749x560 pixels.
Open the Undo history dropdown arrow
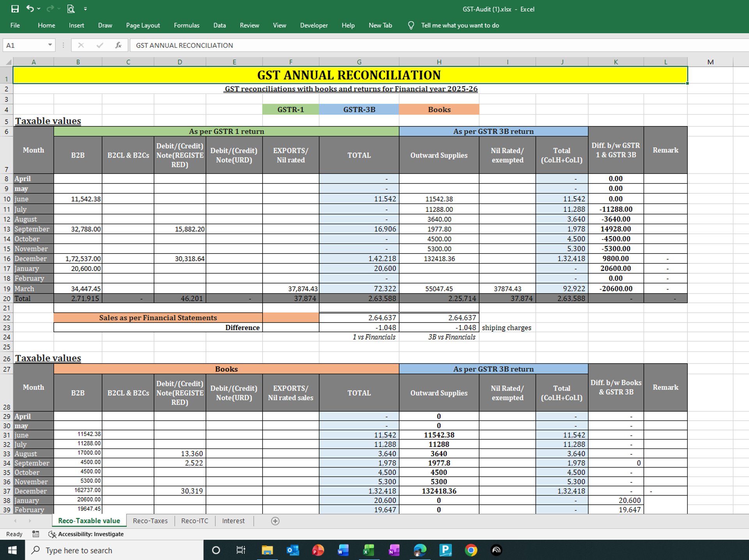point(39,9)
